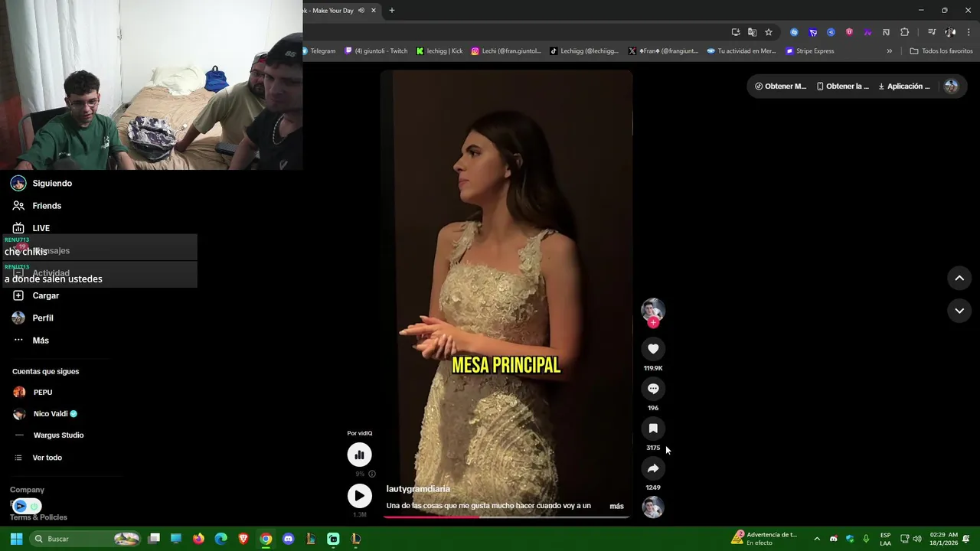Share the video using the arrow icon
Image resolution: width=980 pixels, height=551 pixels.
(653, 468)
